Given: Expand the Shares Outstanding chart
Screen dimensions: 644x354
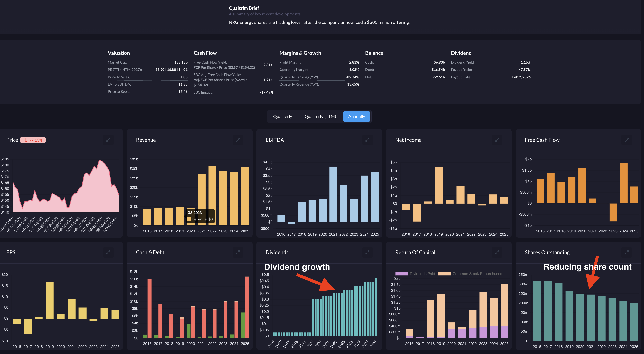Looking at the screenshot, I should click(x=627, y=253).
